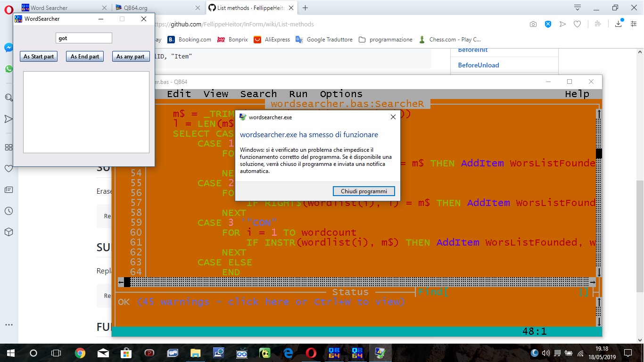Click the clock and date in the taskbar
The width and height of the screenshot is (644, 362).
pyautogui.click(x=602, y=353)
